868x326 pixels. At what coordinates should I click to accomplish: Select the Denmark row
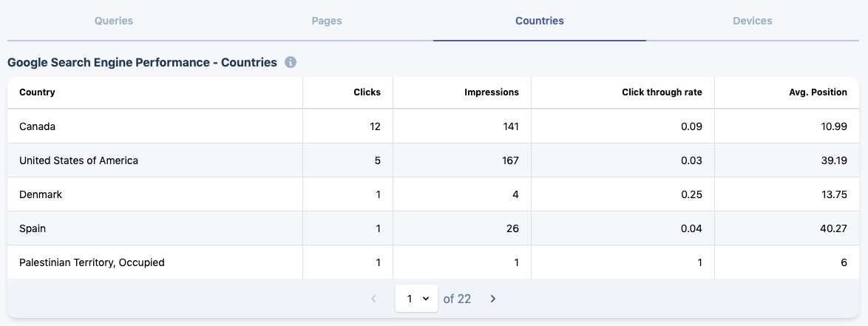(x=433, y=194)
